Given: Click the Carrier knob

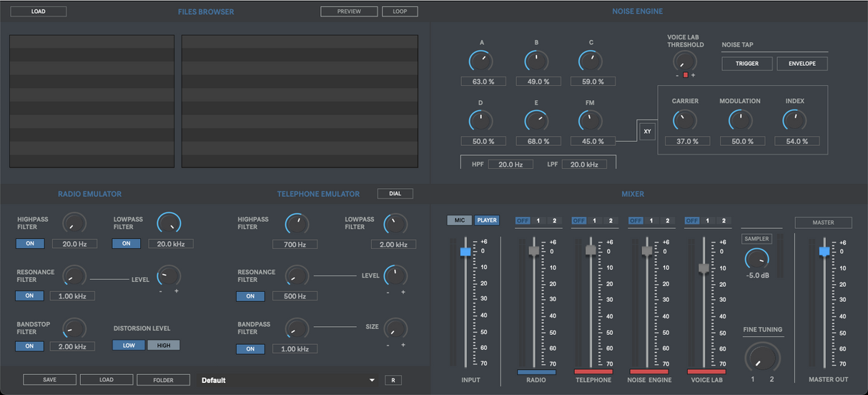Looking at the screenshot, I should click(685, 120).
